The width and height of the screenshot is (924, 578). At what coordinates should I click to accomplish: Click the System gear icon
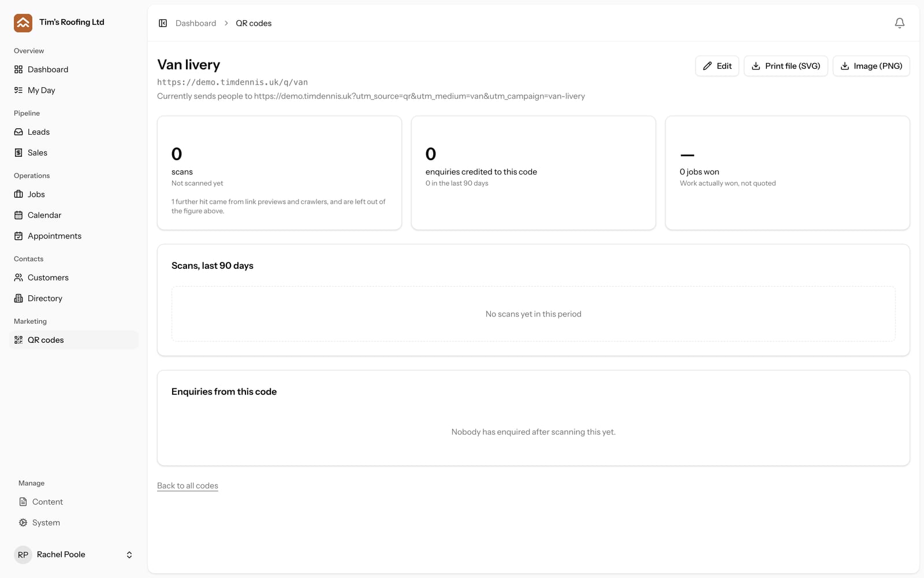click(23, 523)
